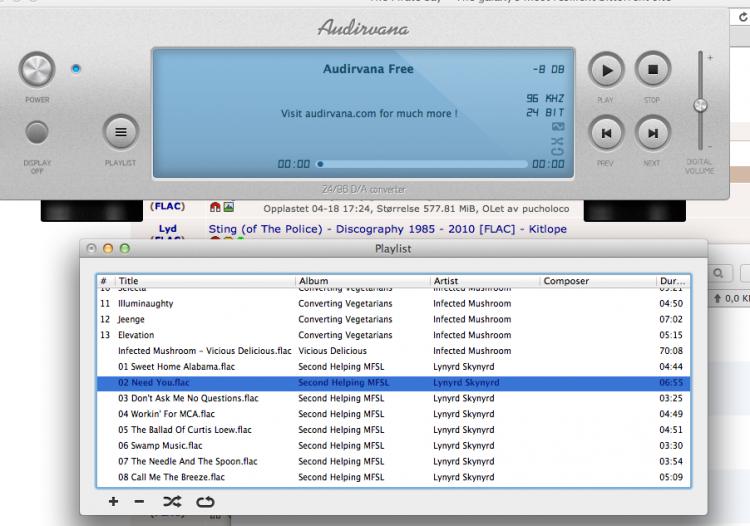
Task: Turn off the player with Power knob
Action: (x=37, y=70)
